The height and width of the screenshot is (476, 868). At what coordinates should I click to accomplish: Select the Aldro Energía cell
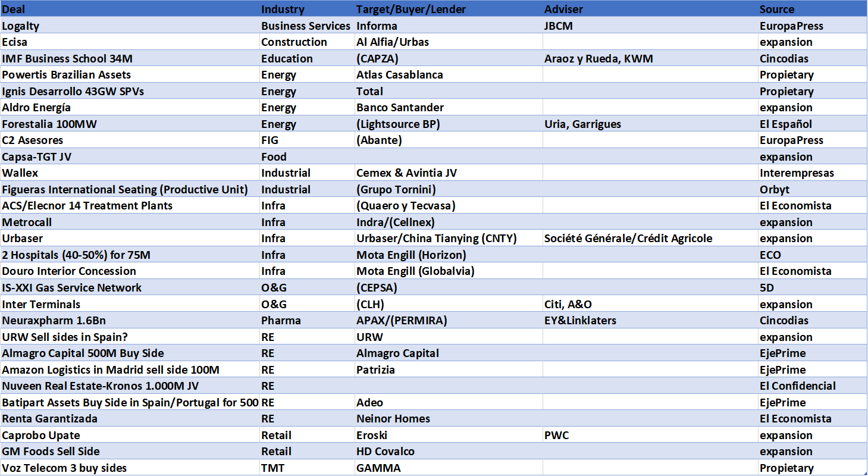click(130, 107)
